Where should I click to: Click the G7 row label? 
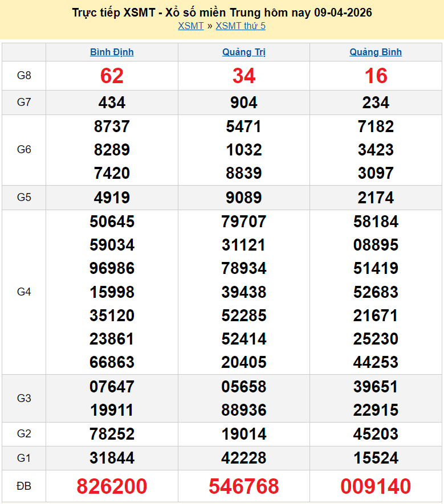[x=24, y=103]
